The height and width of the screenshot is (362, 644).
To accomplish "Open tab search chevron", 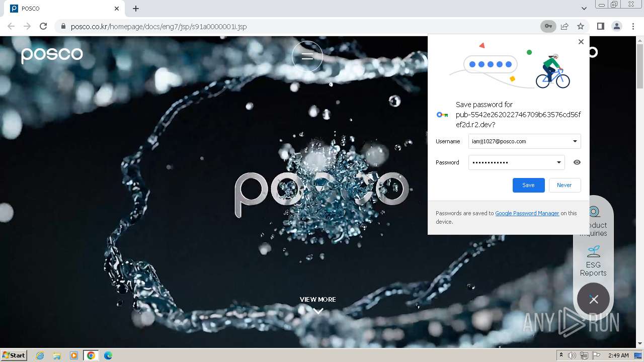I will click(584, 9).
